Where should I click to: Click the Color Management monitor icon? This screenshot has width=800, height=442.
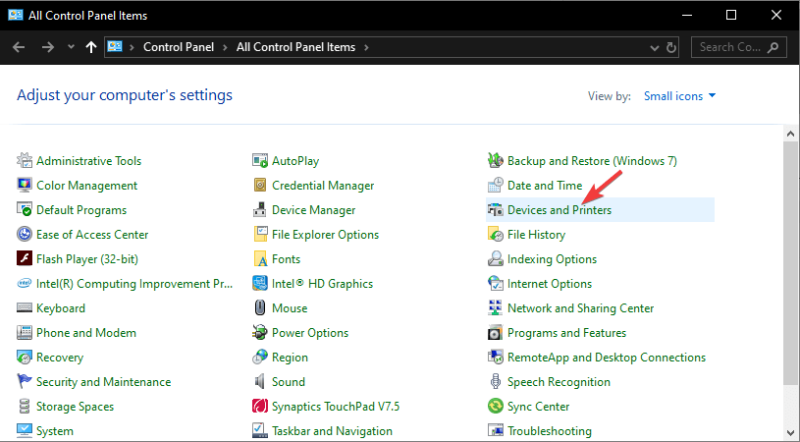24,185
